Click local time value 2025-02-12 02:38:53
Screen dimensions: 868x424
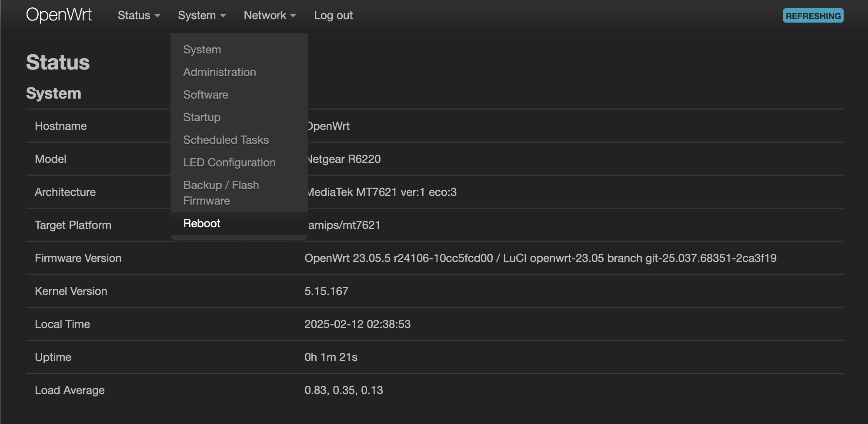[x=357, y=324]
